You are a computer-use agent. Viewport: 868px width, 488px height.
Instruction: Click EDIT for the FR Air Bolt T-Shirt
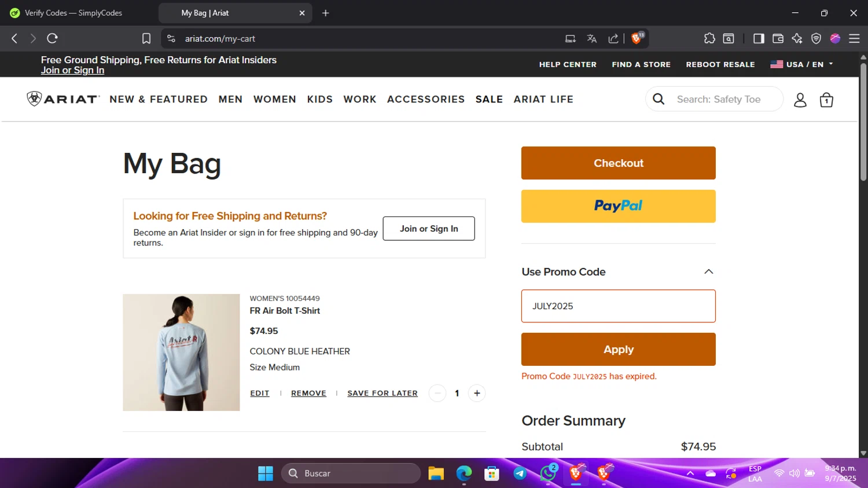[x=260, y=393]
